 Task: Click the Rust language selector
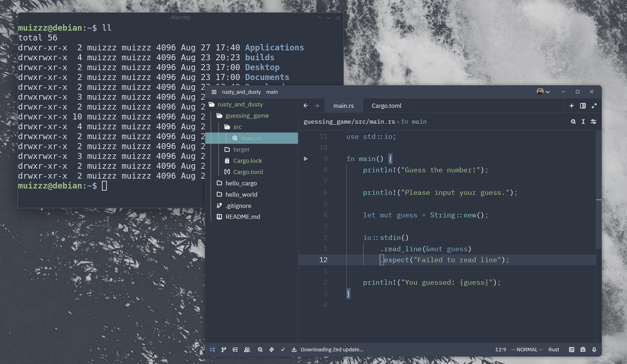554,350
